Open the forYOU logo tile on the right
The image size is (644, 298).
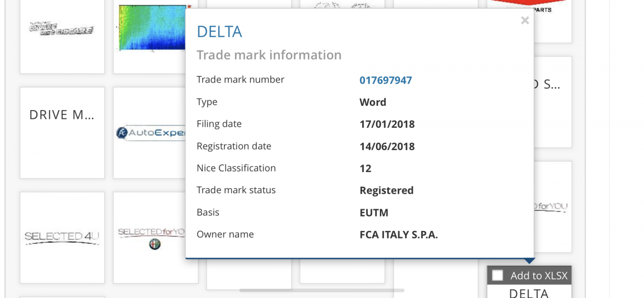point(552,206)
